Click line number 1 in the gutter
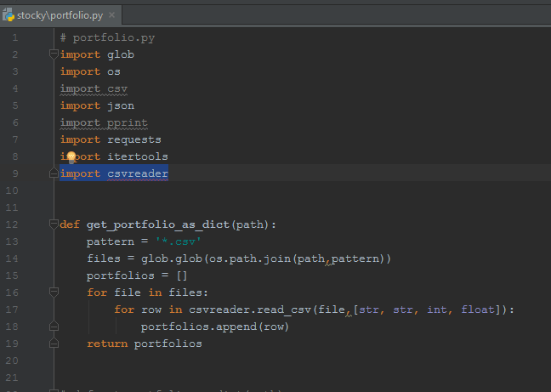This screenshot has width=551, height=392. (14, 38)
